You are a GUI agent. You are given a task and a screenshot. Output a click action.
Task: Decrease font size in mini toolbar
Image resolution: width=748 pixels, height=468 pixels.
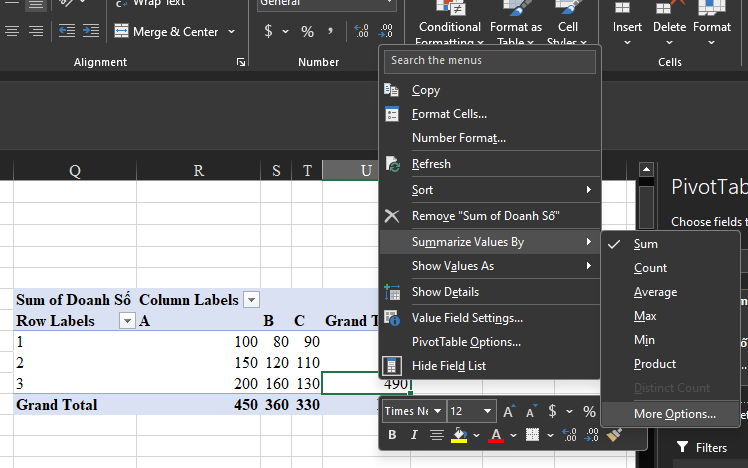(531, 411)
